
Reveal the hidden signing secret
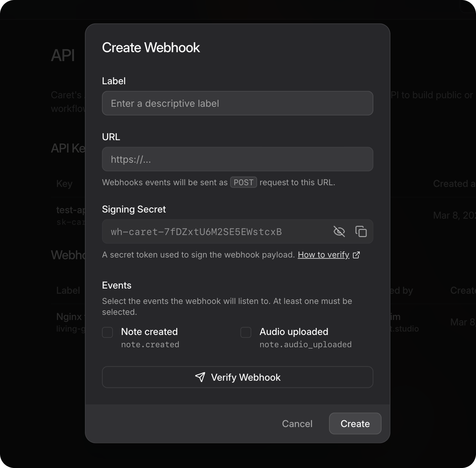339,231
